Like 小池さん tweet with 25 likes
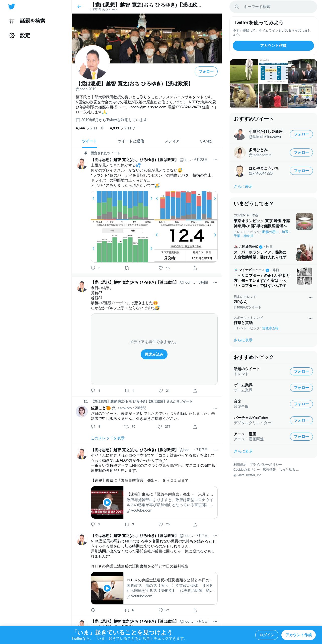Image resolution: width=322 pixels, height=644 pixels. click(161, 524)
